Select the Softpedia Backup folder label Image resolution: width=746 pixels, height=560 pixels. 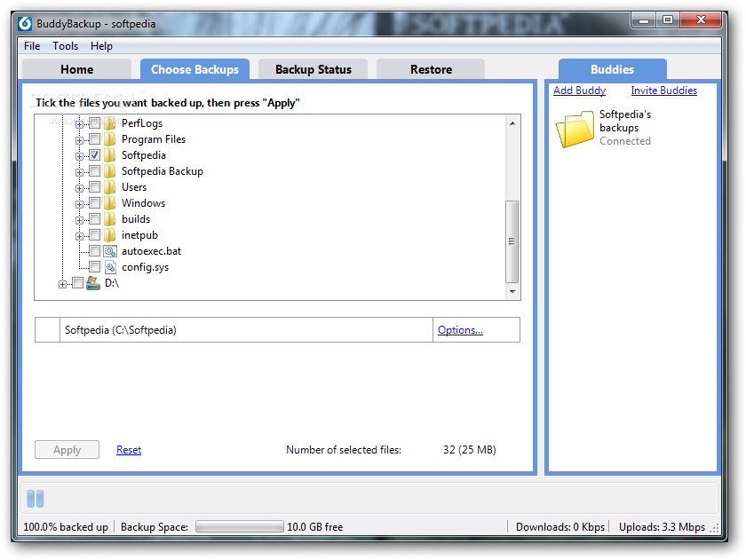point(163,171)
